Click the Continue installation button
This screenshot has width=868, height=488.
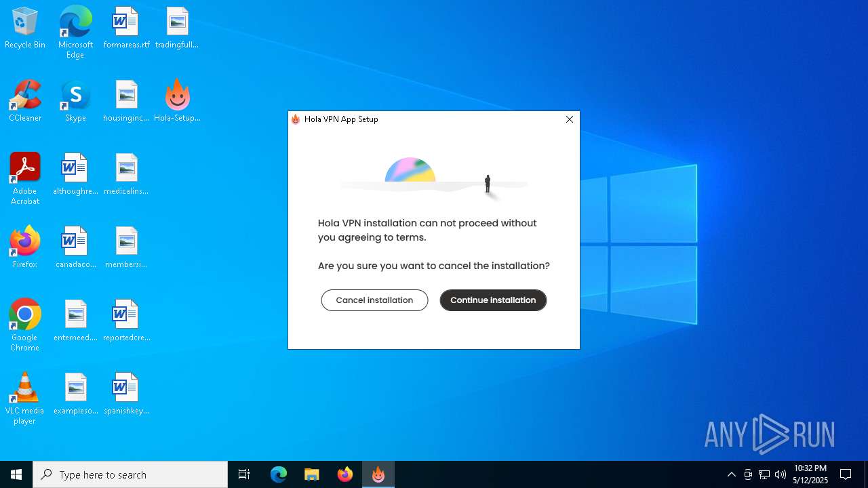493,300
